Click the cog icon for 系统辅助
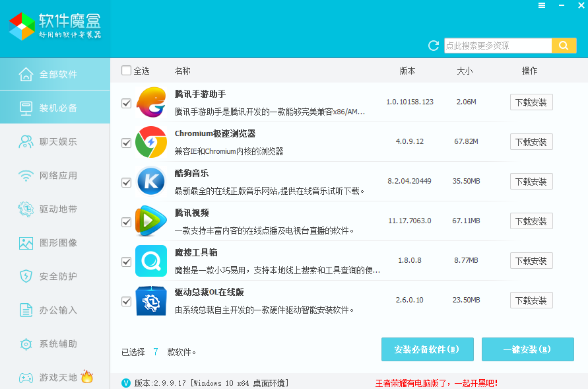The height and width of the screenshot is (389, 588). (x=26, y=344)
